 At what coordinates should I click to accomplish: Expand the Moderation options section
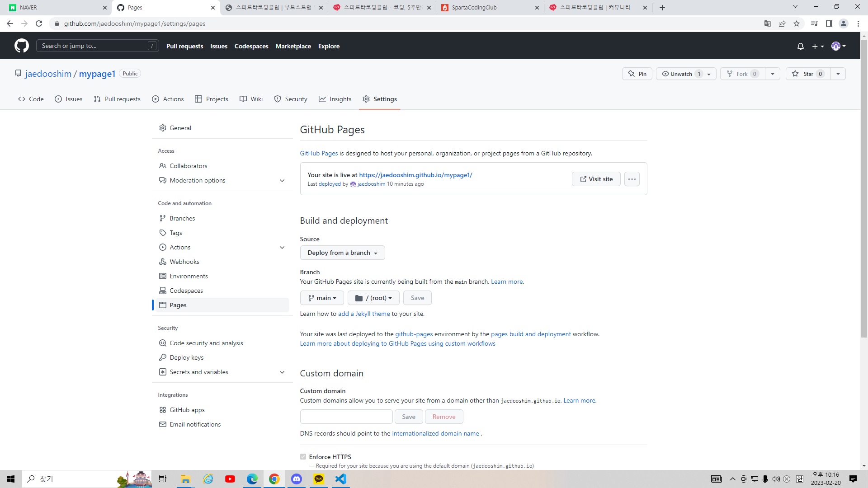tap(282, 180)
